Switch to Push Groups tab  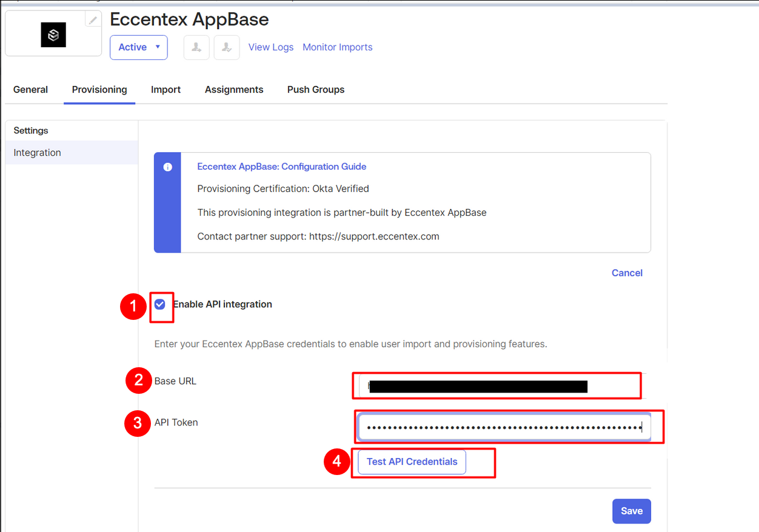[x=316, y=90]
